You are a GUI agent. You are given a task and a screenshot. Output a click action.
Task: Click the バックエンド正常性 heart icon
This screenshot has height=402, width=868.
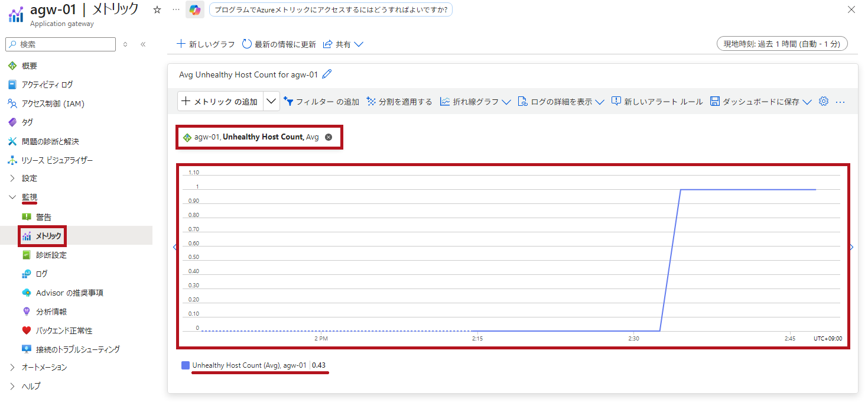(26, 330)
